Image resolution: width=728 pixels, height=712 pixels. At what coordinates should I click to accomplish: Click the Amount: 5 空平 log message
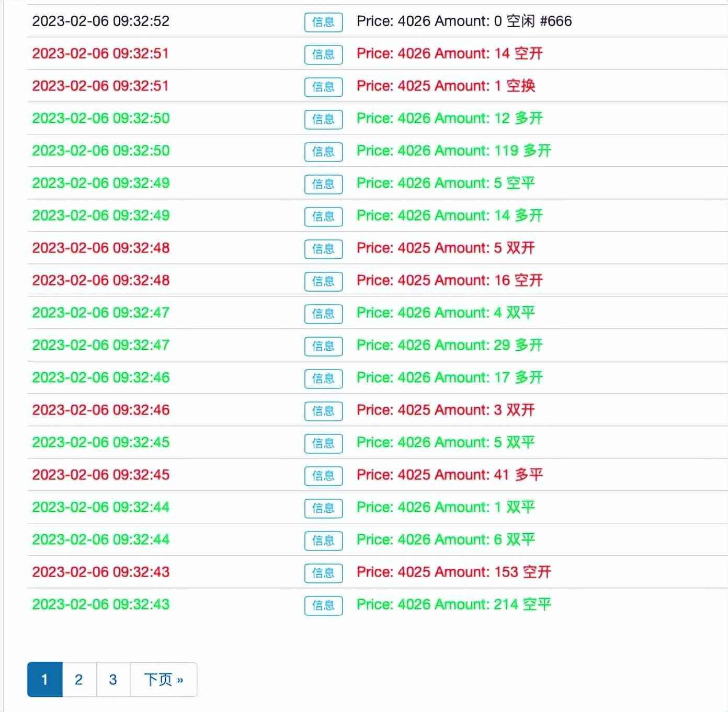[x=446, y=183]
